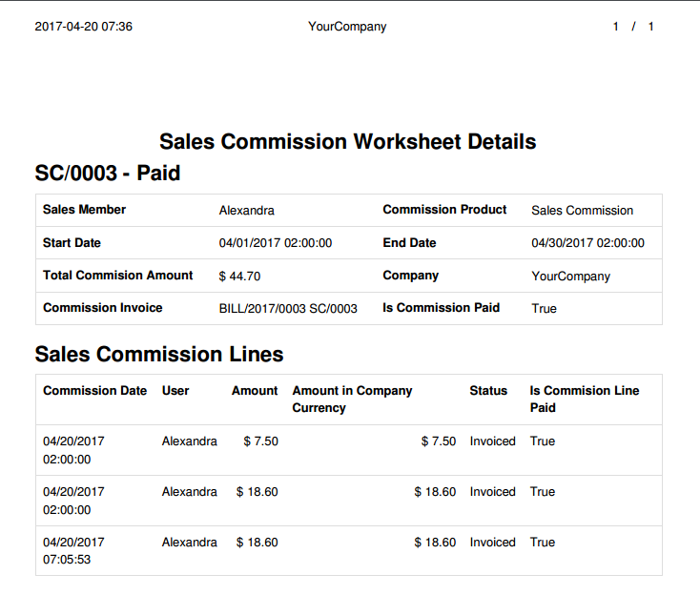The width and height of the screenshot is (700, 595).
Task: Select the total commission amount $ 44.70
Action: 239,277
